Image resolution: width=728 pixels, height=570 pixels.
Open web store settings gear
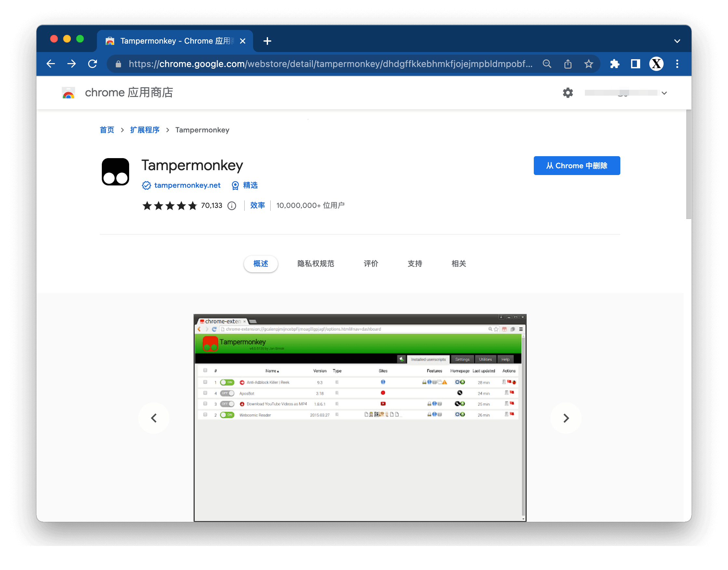(568, 93)
